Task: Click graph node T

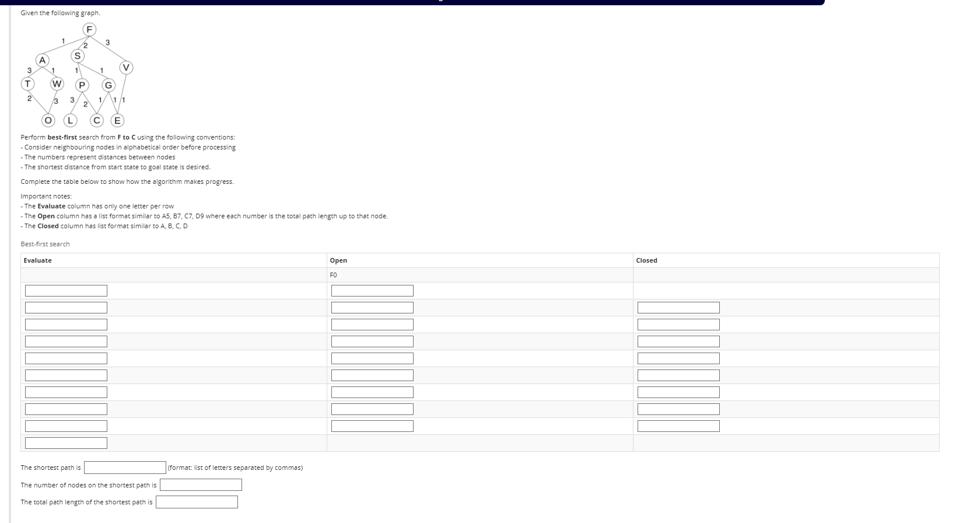Action: [x=27, y=84]
